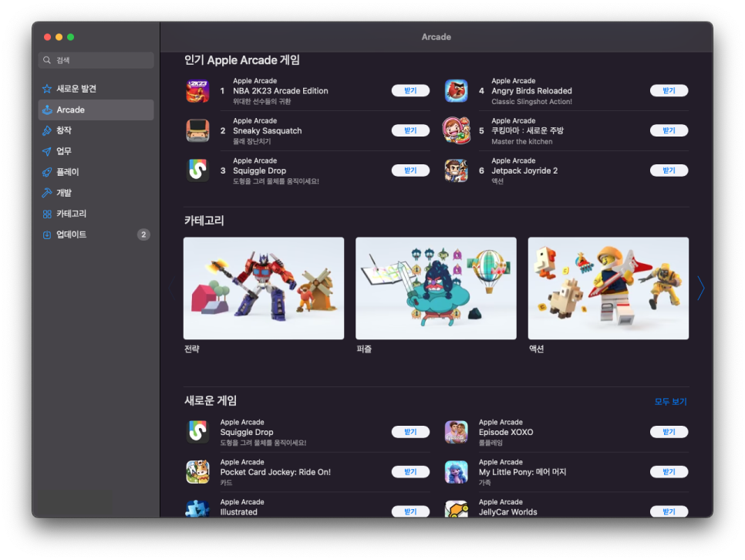Viewport: 745px width, 560px height.
Task: Click 받기 for Squiggle Drop under 새로운 게임
Action: tap(410, 432)
